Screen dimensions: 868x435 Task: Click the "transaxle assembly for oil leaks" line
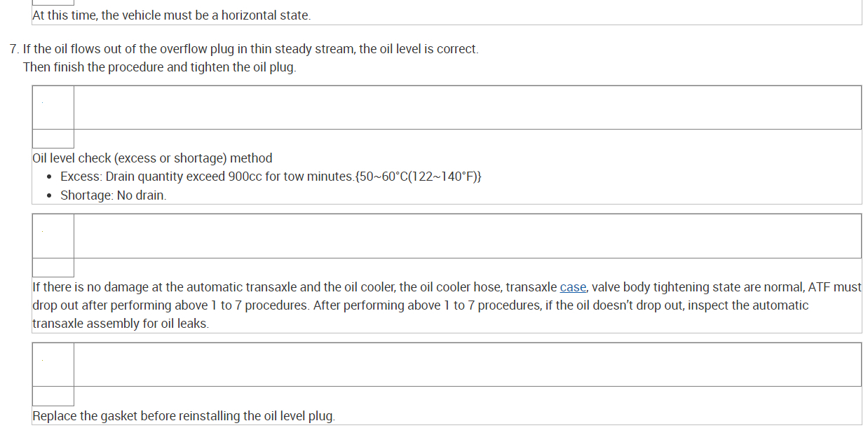tap(120, 324)
